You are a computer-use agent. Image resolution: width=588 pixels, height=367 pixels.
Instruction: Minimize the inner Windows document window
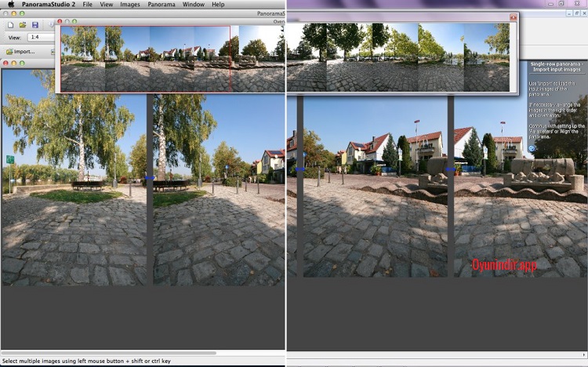coord(569,13)
